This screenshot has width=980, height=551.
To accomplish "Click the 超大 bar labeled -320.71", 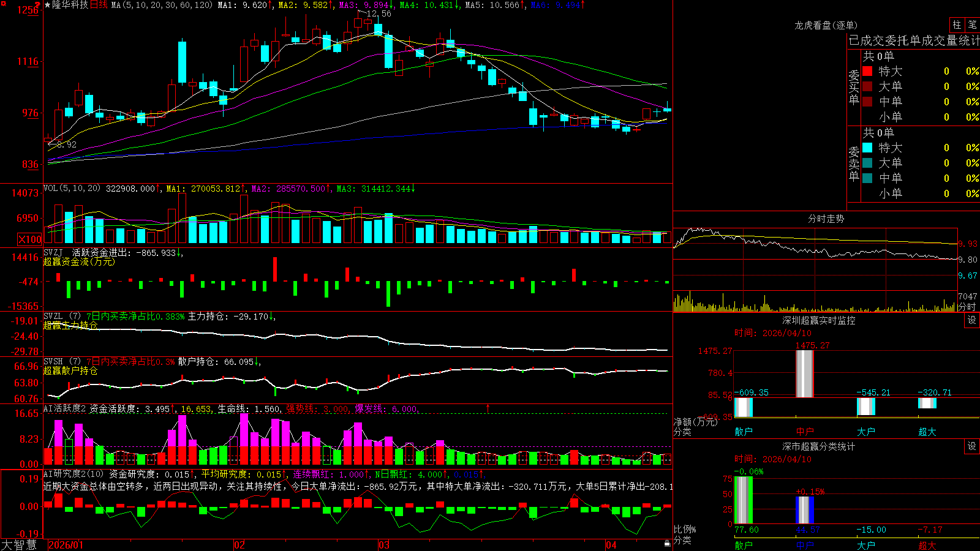I will click(927, 403).
